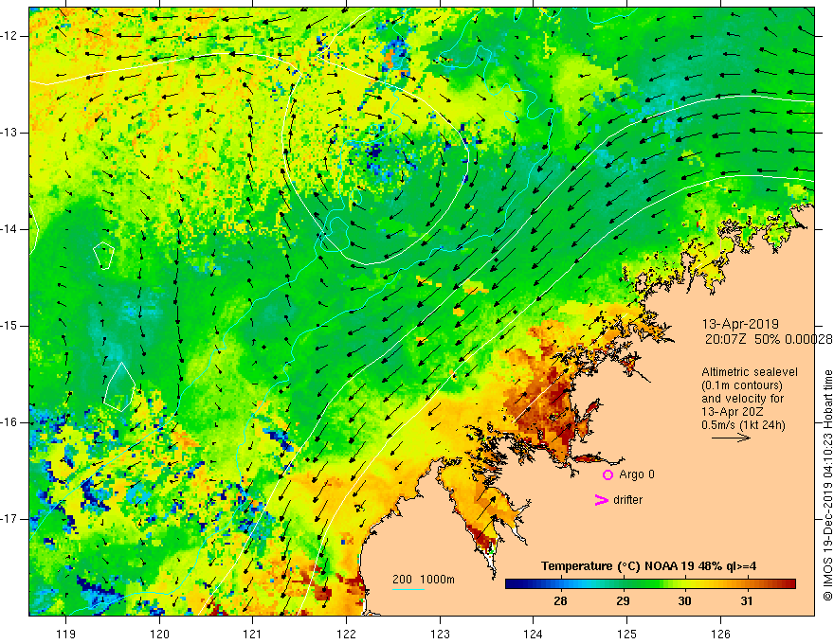Click the '200 1000m' bathymetry label
834x644 pixels.
pyautogui.click(x=424, y=580)
